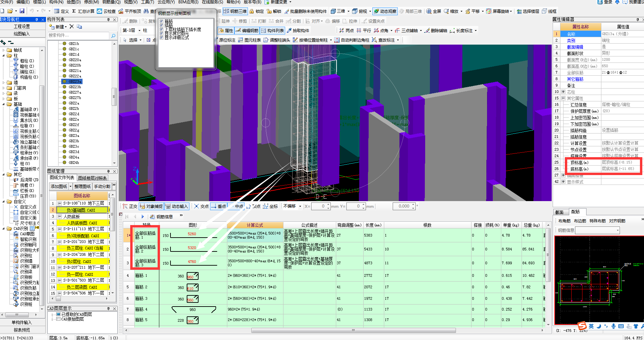Switch to 截面 tab
This screenshot has height=340, width=644.
[559, 212]
